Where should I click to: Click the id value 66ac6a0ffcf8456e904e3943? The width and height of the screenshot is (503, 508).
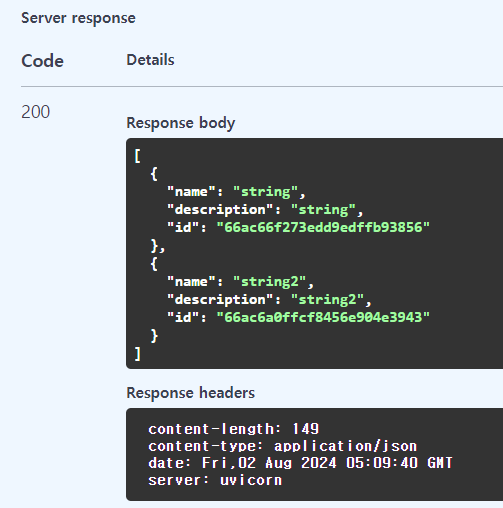pyautogui.click(x=323, y=317)
